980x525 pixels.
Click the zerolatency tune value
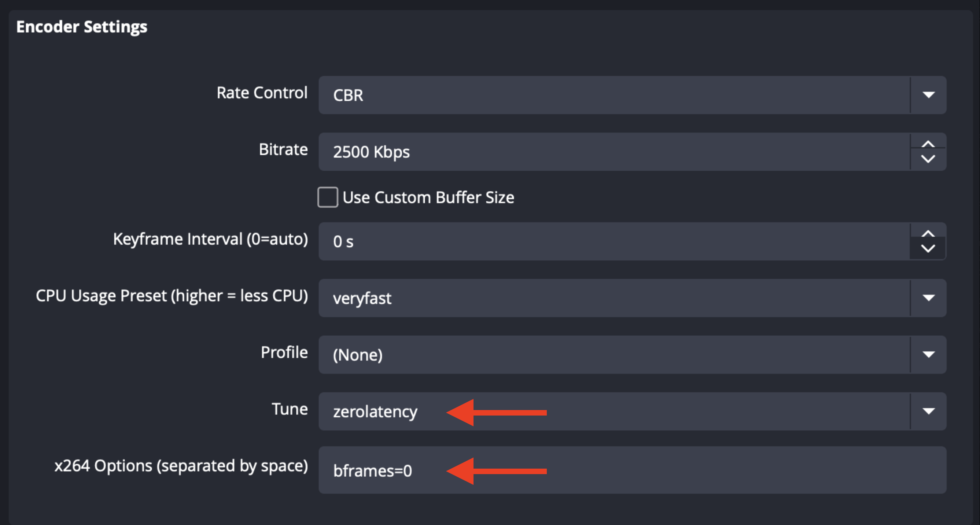(x=375, y=412)
